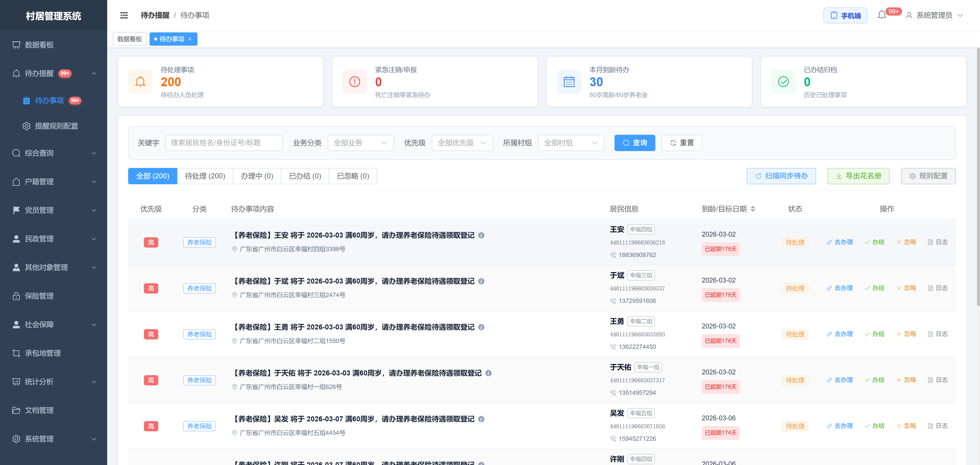Click the checkmark icon on 已办结归档 card
This screenshot has width=980, height=465.
tap(783, 82)
